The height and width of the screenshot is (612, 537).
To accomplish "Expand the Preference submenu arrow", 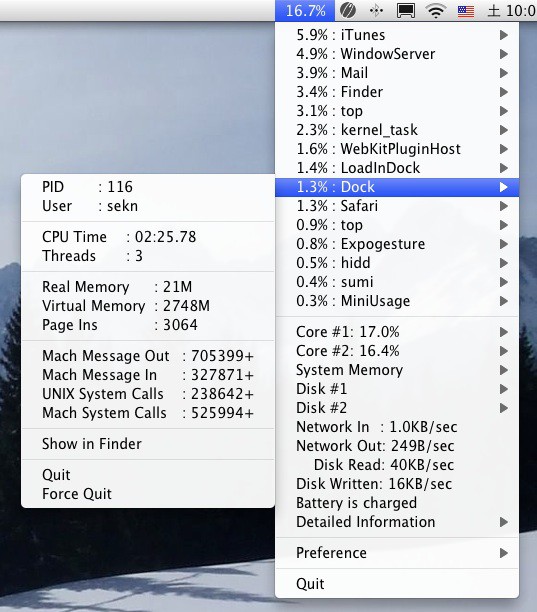I will (504, 553).
